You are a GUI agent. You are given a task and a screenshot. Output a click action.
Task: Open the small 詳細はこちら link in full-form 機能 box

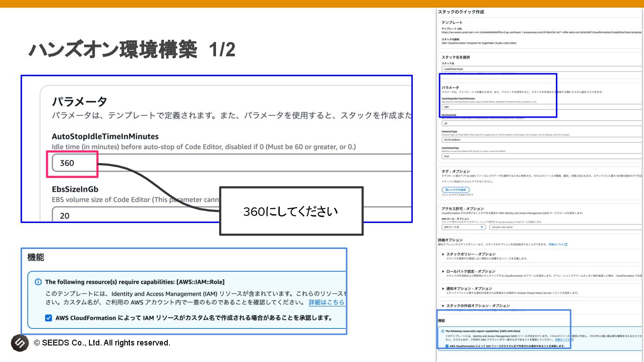pos(563,340)
